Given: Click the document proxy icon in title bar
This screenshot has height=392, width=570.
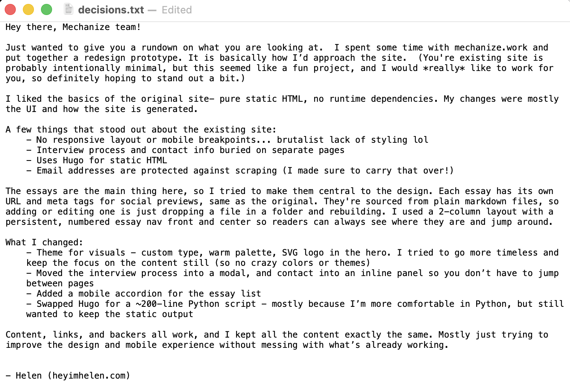Looking at the screenshot, I should coord(69,9).
